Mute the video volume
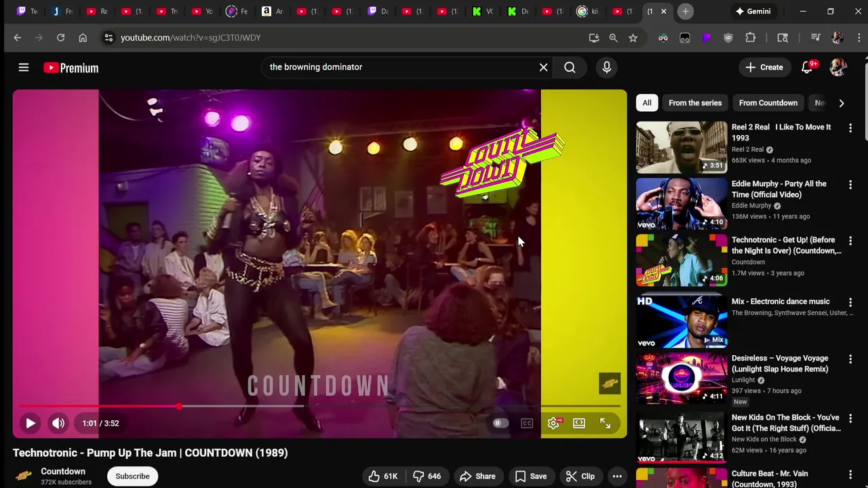This screenshot has width=868, height=488. (58, 423)
